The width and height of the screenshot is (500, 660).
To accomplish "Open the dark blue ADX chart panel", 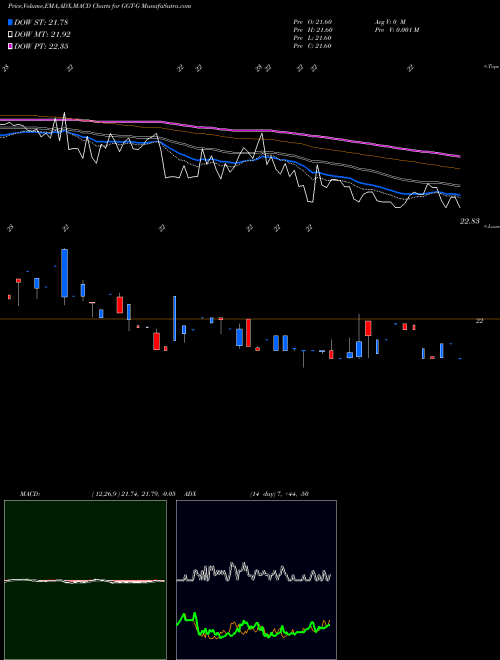I will 256,580.
